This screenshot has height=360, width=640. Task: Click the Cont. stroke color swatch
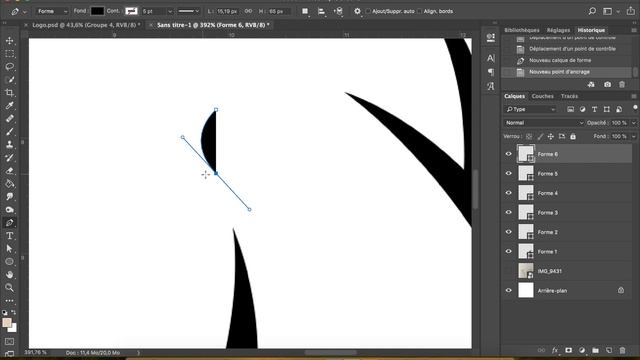(131, 11)
